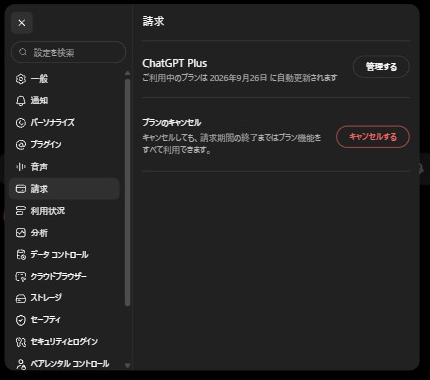Click the key icon beside セキュリティとログイン

pos(21,342)
